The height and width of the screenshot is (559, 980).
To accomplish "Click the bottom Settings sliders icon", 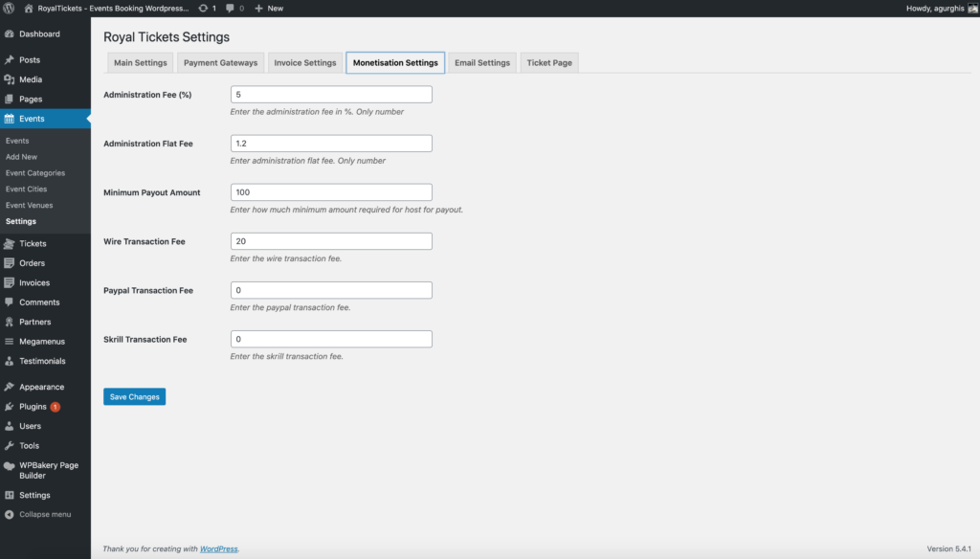I will (x=10, y=495).
